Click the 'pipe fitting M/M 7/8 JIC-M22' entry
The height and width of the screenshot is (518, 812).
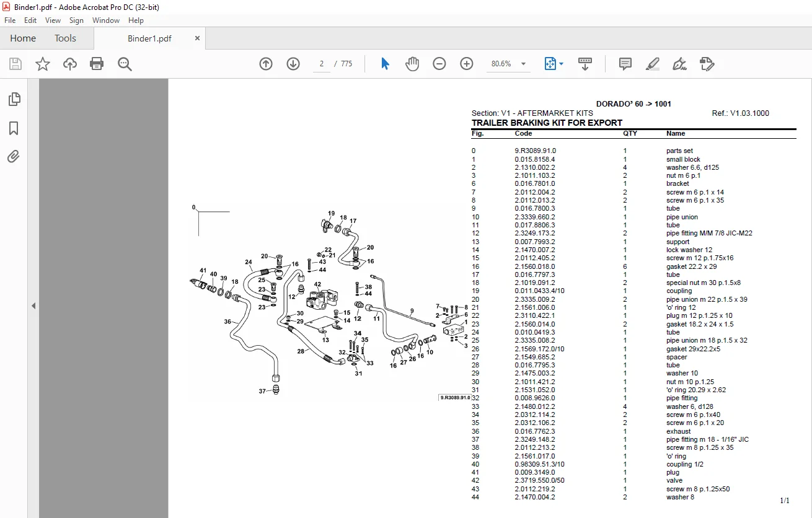[709, 234]
